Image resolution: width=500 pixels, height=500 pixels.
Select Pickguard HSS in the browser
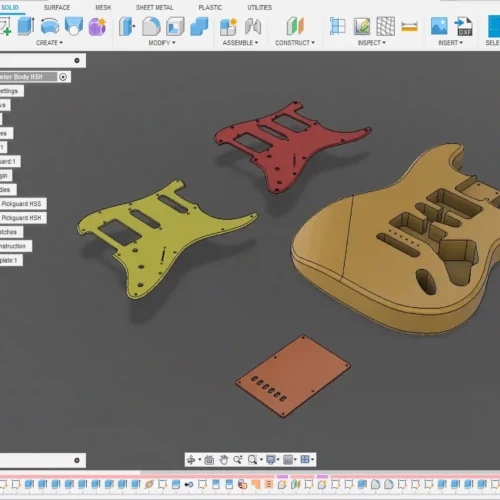coord(21,204)
